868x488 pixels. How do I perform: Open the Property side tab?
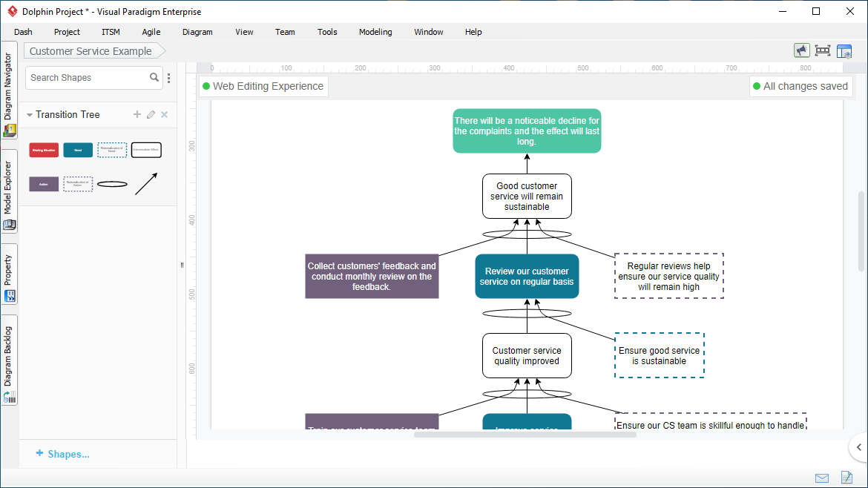[x=9, y=274]
